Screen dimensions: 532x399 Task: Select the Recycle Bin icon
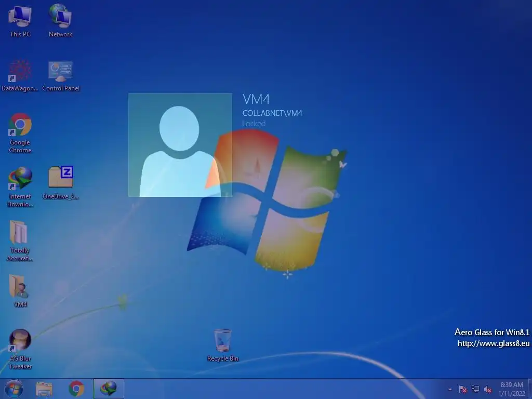pyautogui.click(x=222, y=345)
